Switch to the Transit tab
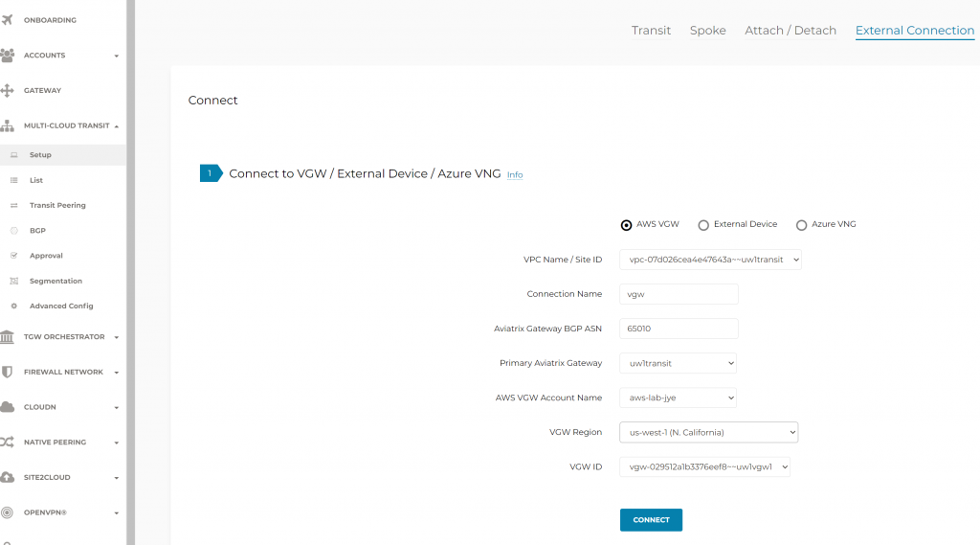 [651, 31]
